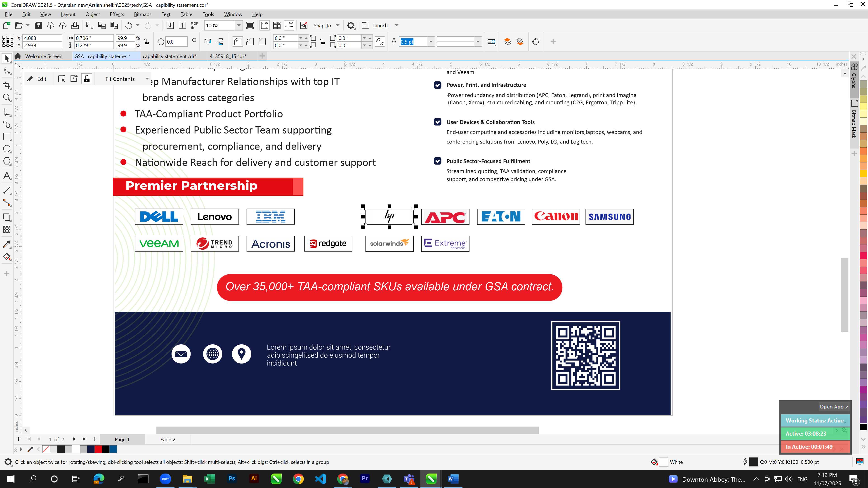Expand the Launch dropdown arrow

[397, 25]
